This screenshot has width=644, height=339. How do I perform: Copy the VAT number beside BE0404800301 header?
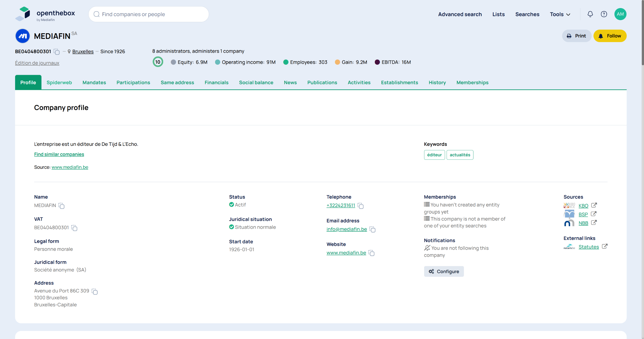[57, 52]
